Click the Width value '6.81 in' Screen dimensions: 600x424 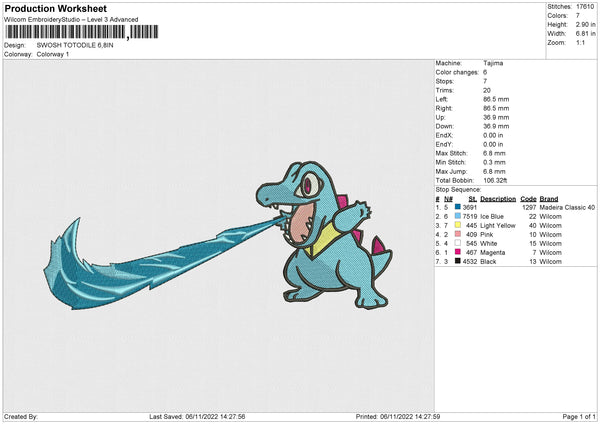pyautogui.click(x=585, y=34)
